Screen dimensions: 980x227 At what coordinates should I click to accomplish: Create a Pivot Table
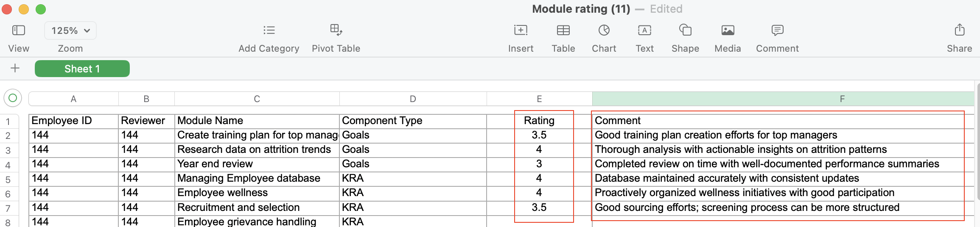336,30
